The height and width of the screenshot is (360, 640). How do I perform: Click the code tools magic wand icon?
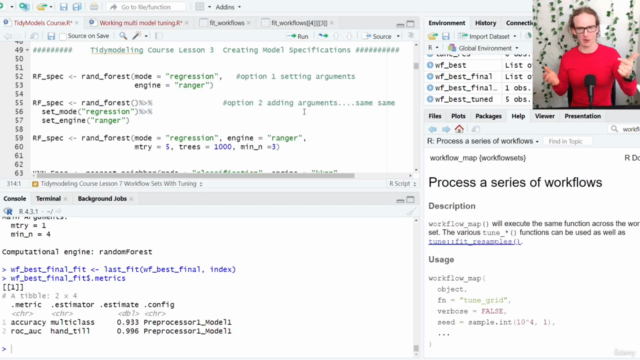pyautogui.click(x=137, y=36)
